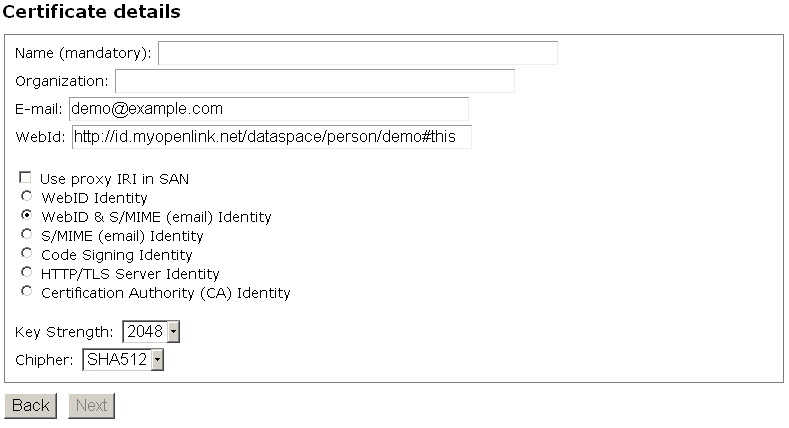
Task: Choose HTTP/TLS Server Identity radio option
Action: [26, 273]
